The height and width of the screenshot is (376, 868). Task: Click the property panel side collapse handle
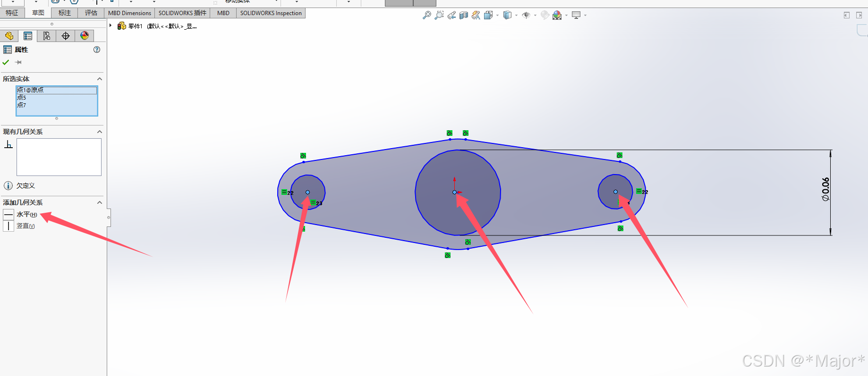[109, 217]
